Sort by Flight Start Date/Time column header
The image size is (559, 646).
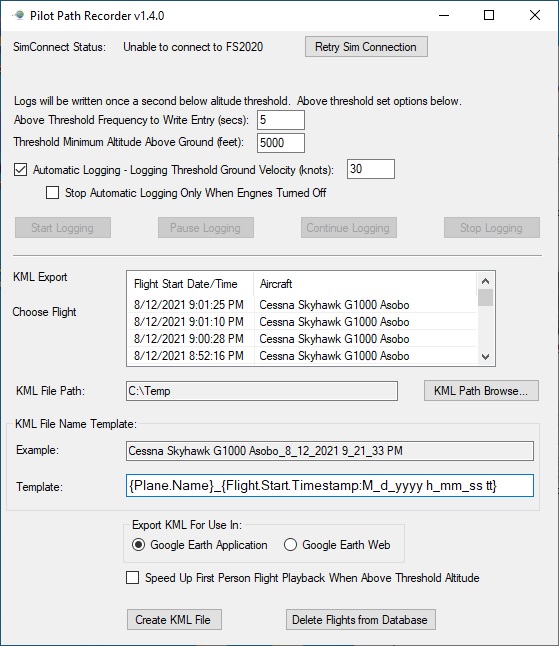[190, 283]
